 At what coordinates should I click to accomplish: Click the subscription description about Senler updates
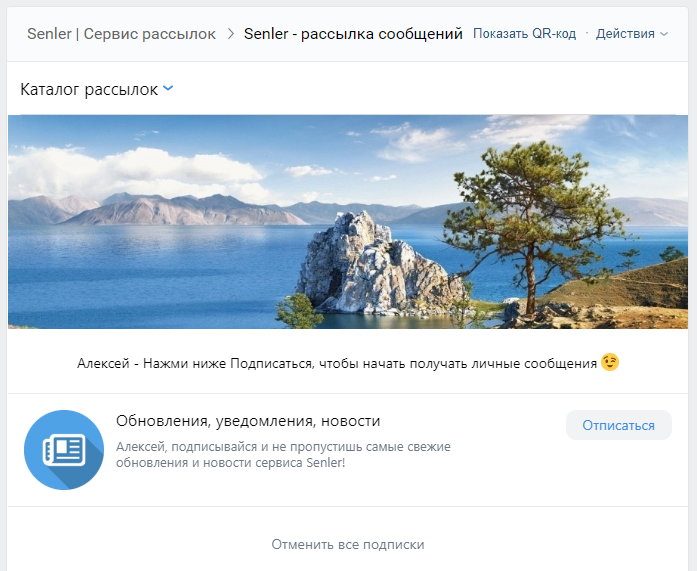(283, 455)
